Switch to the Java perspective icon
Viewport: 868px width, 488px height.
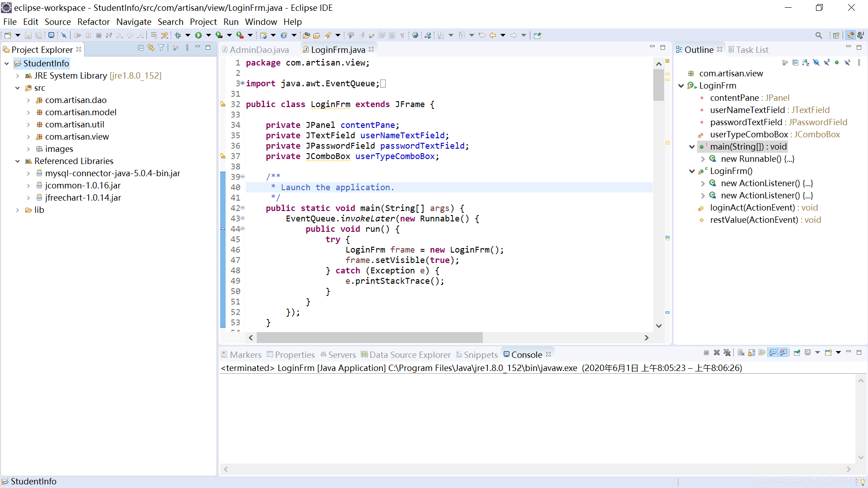[860, 35]
